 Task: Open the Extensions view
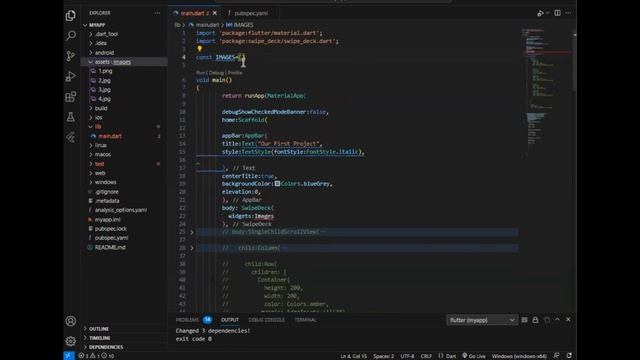[71, 97]
